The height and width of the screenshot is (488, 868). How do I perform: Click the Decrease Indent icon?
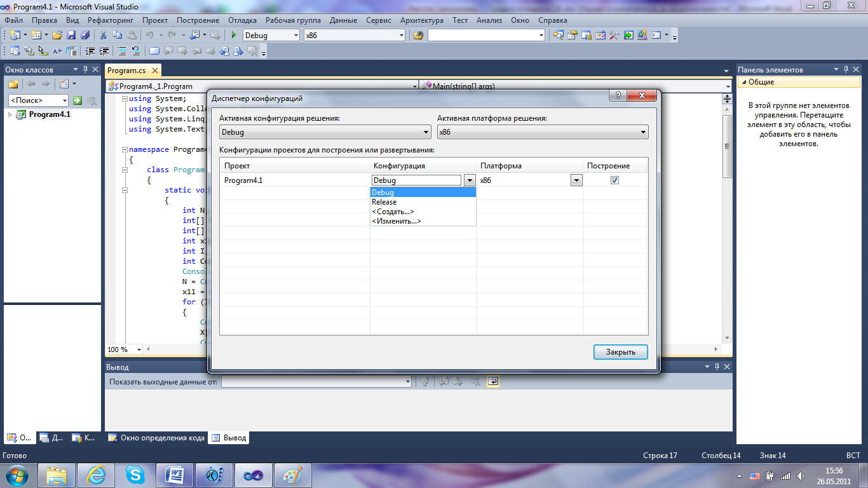(90, 51)
